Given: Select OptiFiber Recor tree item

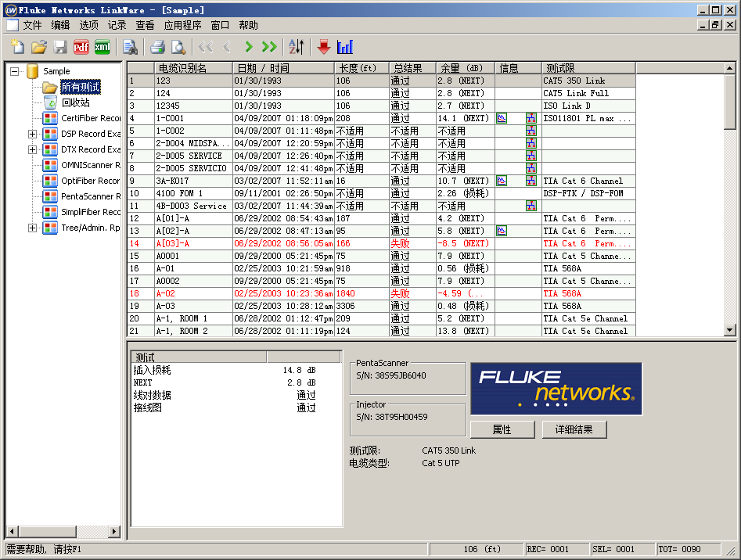Looking at the screenshot, I should 90,181.
